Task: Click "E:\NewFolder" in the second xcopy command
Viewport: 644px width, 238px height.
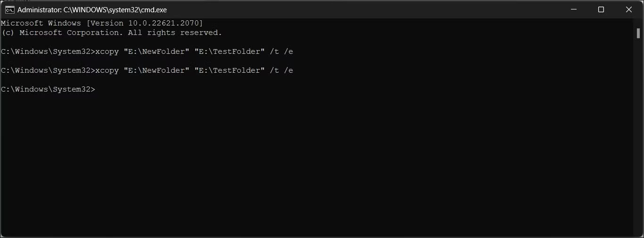Action: (x=154, y=70)
